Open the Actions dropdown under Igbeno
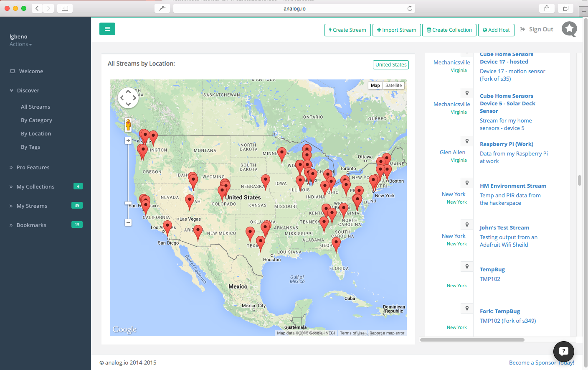The width and height of the screenshot is (588, 370). coord(21,44)
